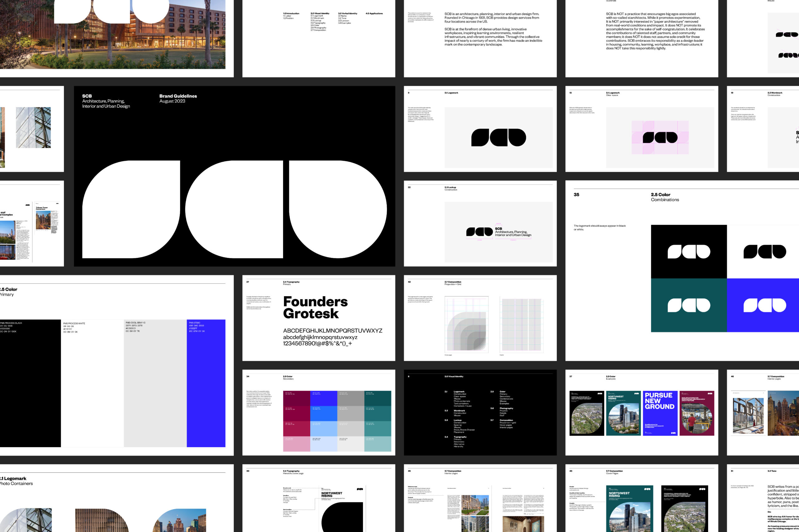Click the glass facade photo on the left page
The image size is (799, 532).
[x=33, y=127]
